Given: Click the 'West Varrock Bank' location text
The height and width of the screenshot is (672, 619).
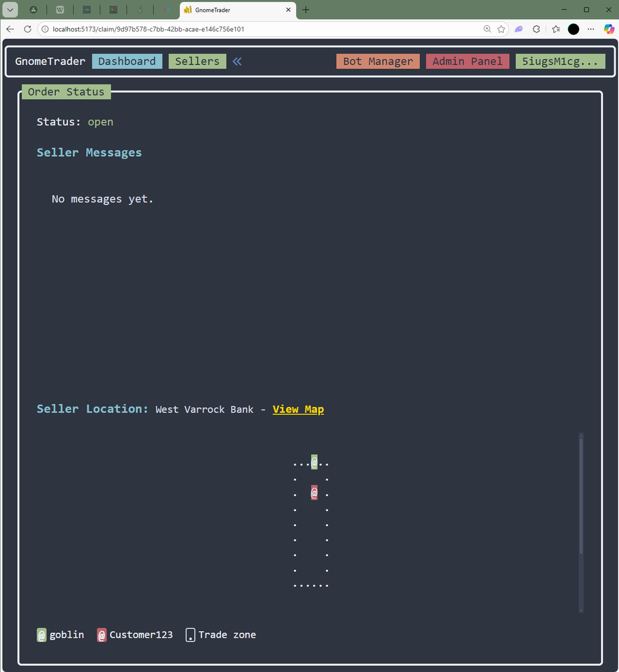Looking at the screenshot, I should coord(204,409).
